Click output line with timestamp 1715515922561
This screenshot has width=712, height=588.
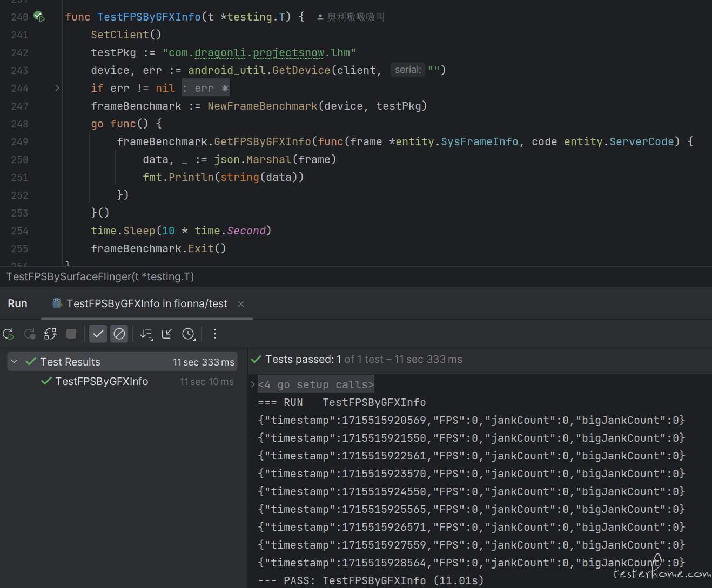[472, 456]
